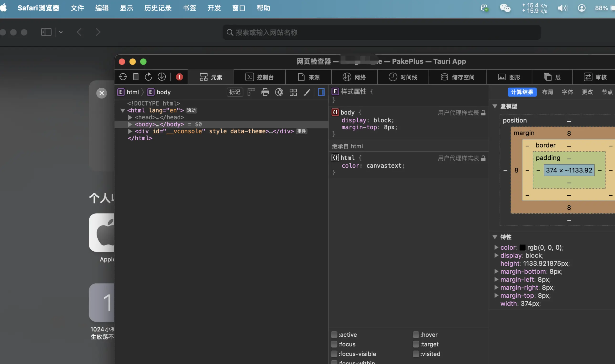Click the 标记 button

(x=235, y=92)
